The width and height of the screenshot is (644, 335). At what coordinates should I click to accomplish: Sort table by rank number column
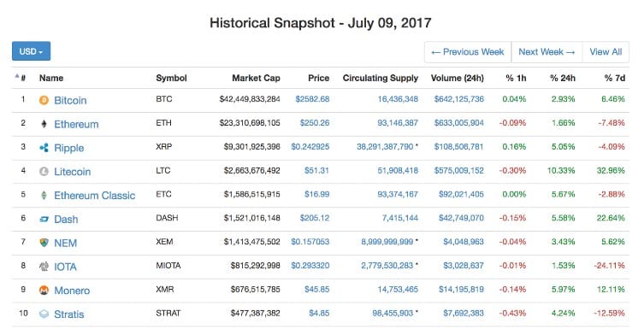[21, 78]
